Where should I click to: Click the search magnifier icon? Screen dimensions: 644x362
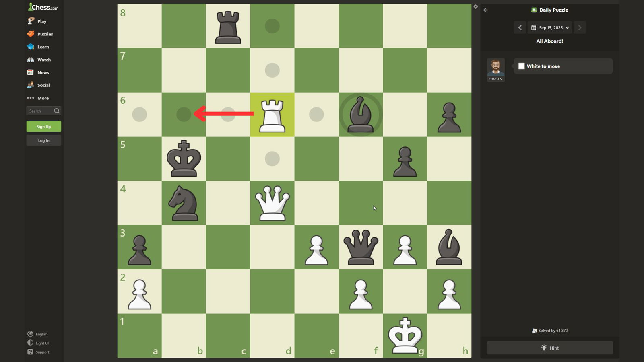pos(57,111)
